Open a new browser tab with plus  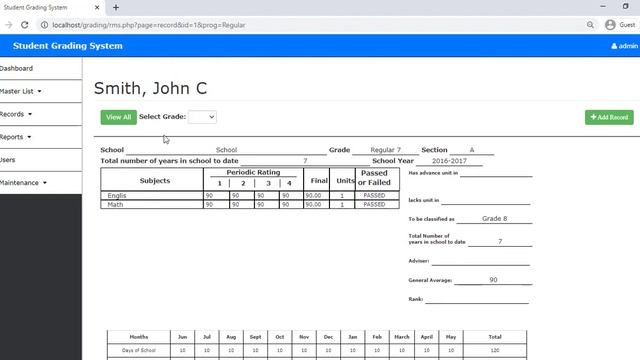116,7
